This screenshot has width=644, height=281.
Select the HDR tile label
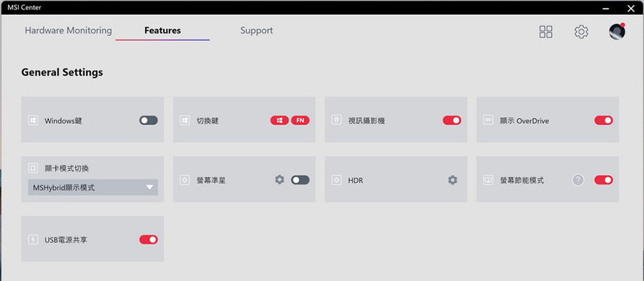click(356, 180)
